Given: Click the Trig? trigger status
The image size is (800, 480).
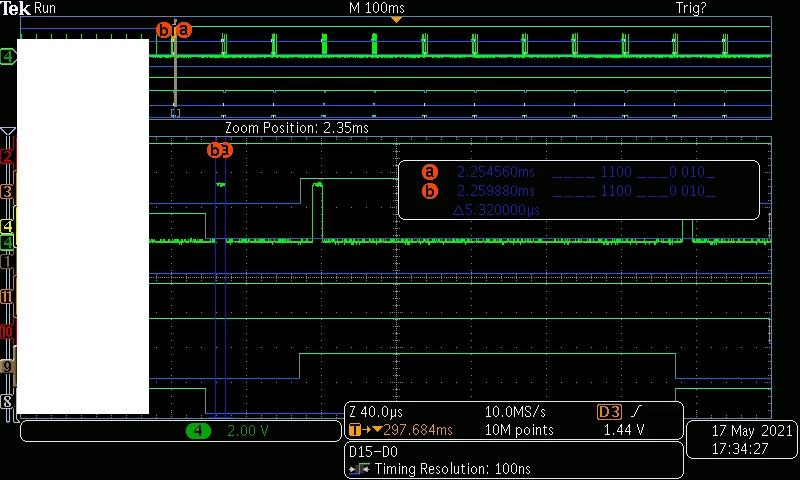Looking at the screenshot, I should click(691, 8).
